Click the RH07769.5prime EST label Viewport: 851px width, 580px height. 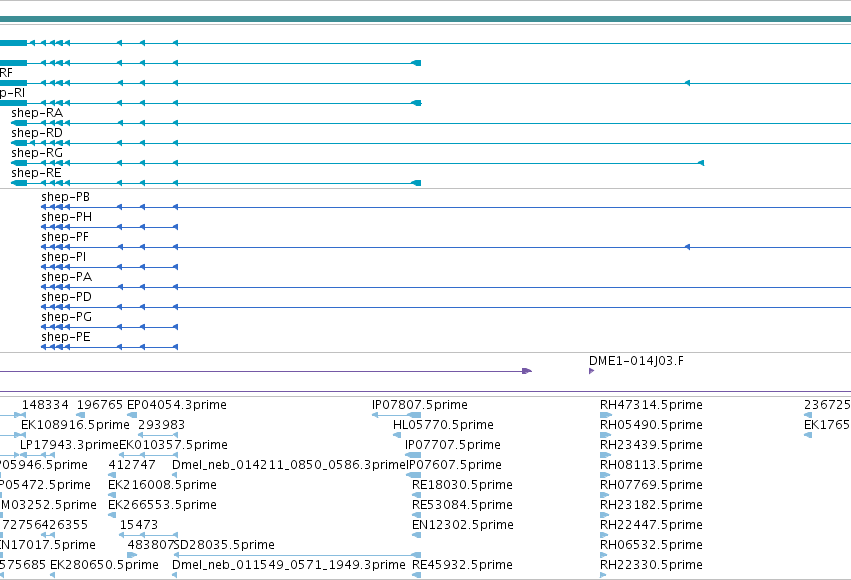coord(651,485)
